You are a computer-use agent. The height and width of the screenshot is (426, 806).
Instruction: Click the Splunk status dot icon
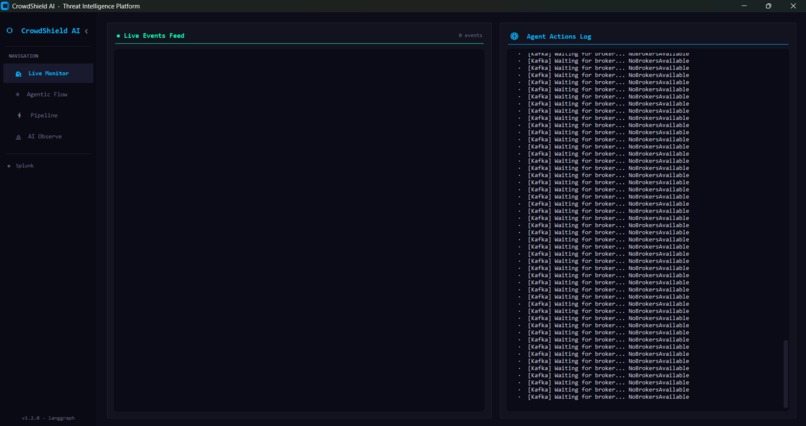point(9,166)
